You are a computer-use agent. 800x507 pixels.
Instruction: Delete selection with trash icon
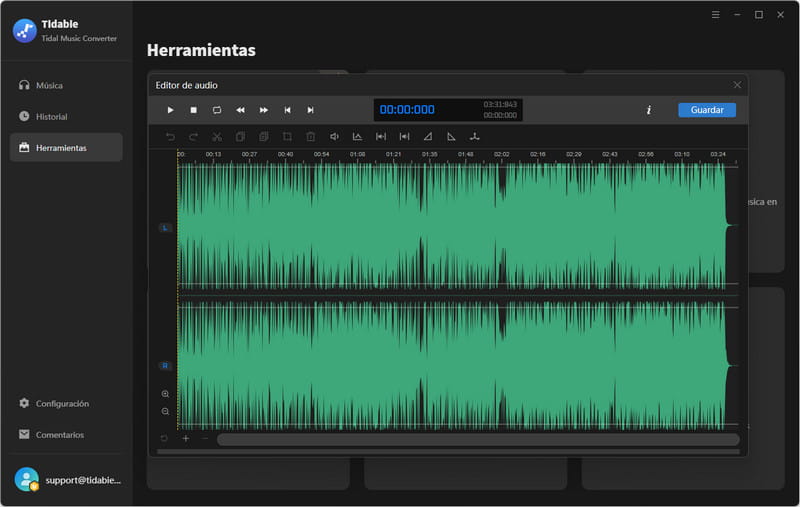pyautogui.click(x=310, y=137)
